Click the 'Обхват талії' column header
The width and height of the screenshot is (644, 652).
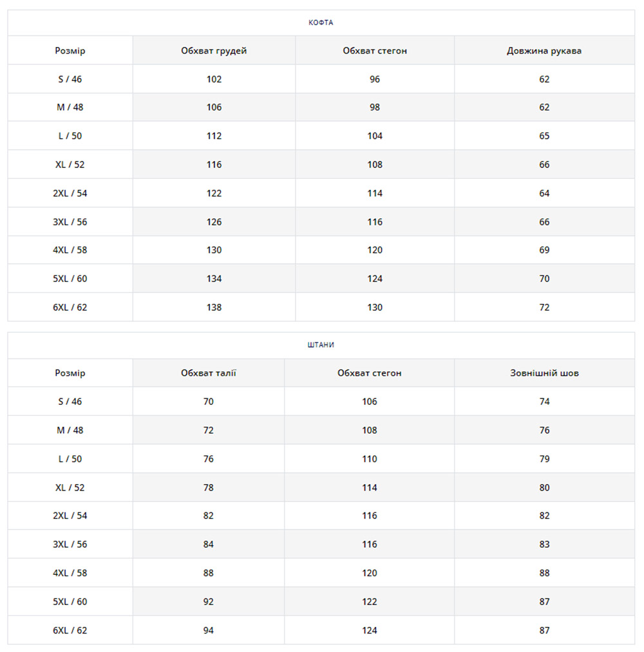coord(209,373)
